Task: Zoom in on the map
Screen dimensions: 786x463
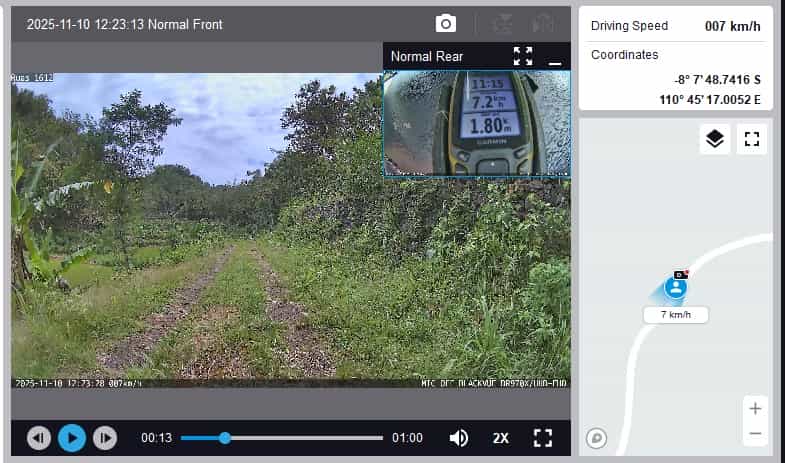Action: (755, 408)
